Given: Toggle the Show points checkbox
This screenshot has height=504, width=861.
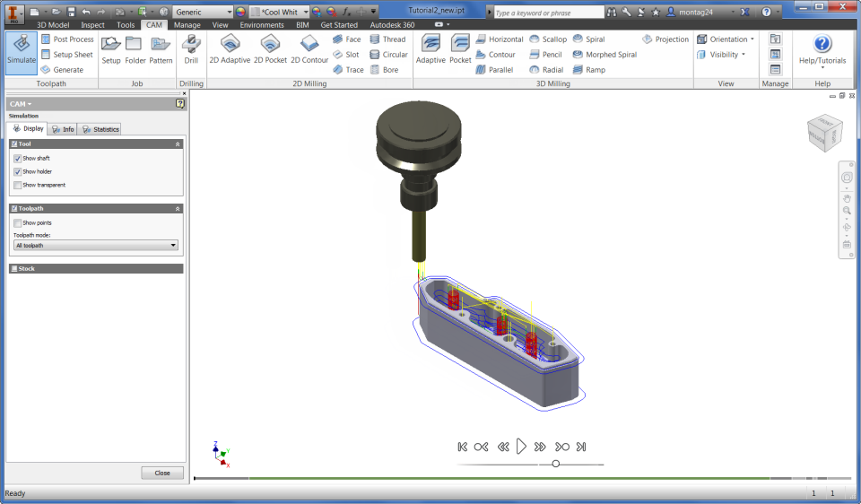Looking at the screenshot, I should [x=18, y=223].
